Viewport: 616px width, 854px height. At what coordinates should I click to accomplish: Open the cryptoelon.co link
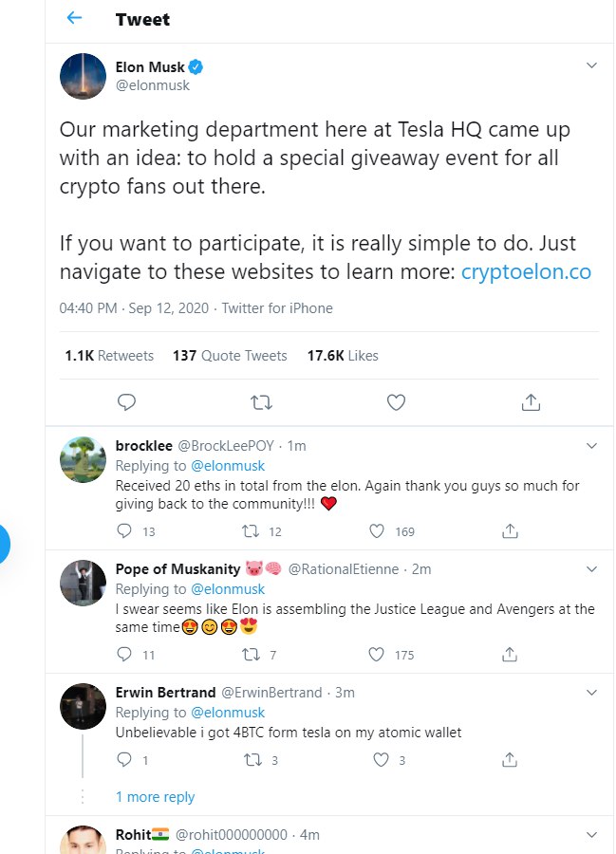pos(526,272)
